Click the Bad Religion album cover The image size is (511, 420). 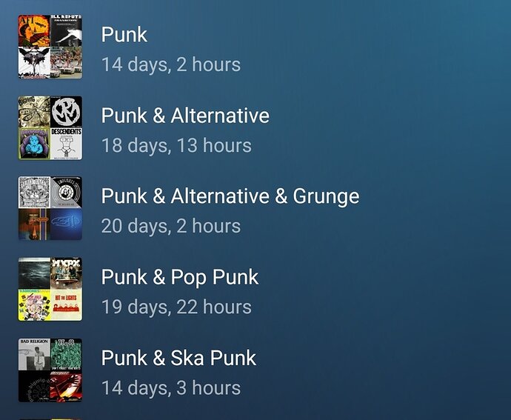click(x=34, y=354)
